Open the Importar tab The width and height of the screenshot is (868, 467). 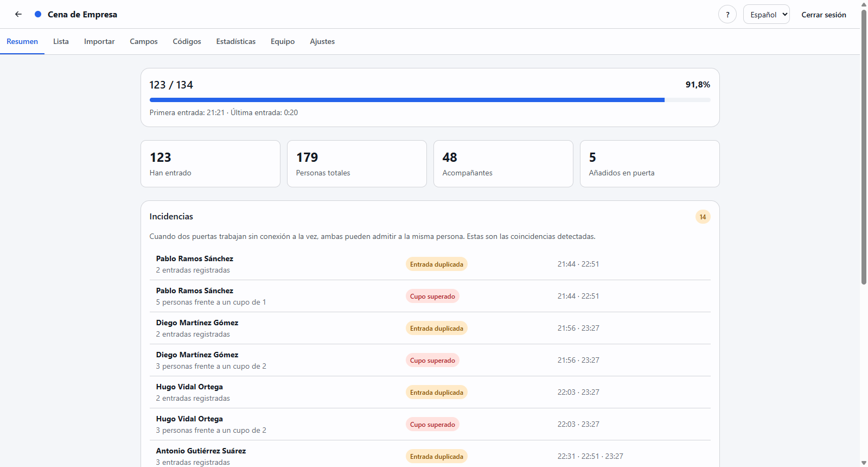99,41
